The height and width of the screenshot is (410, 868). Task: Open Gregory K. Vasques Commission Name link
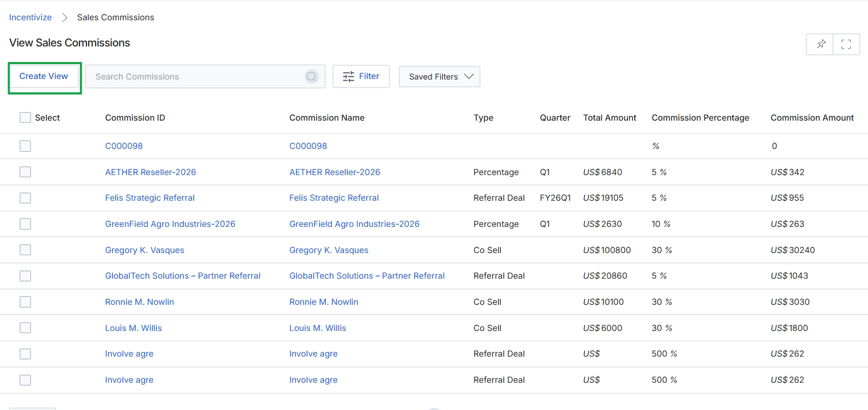coord(329,250)
